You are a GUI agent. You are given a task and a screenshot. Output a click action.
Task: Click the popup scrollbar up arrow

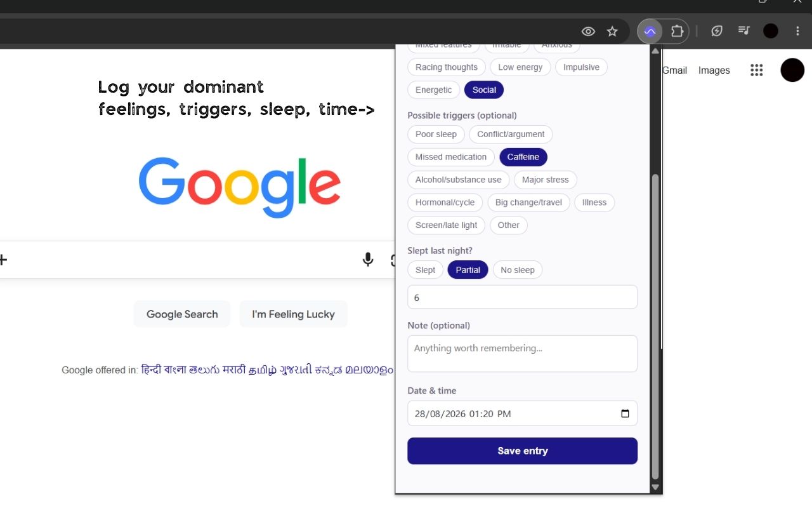tap(655, 50)
